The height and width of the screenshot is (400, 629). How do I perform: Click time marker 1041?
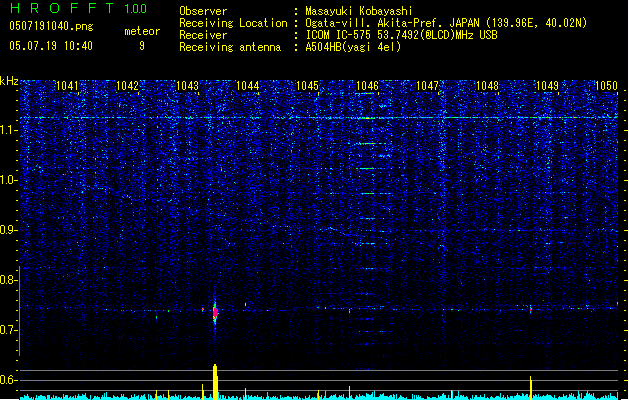[x=67, y=86]
